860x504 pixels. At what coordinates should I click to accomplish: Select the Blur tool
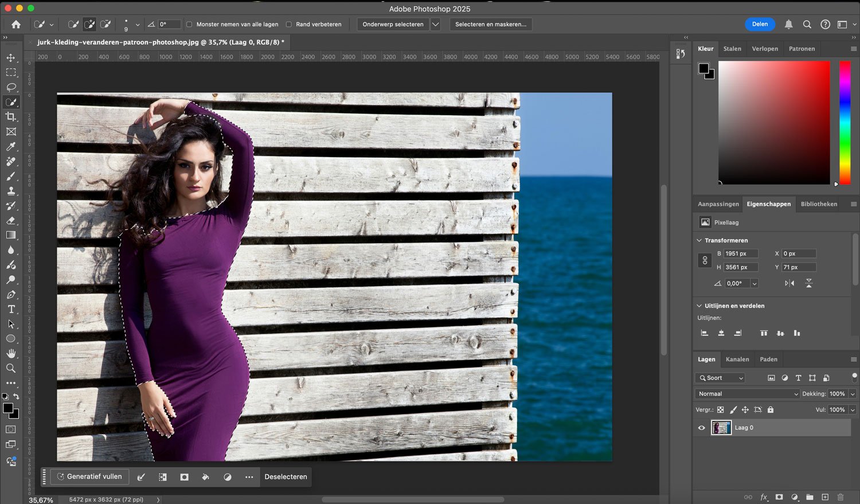(11, 250)
